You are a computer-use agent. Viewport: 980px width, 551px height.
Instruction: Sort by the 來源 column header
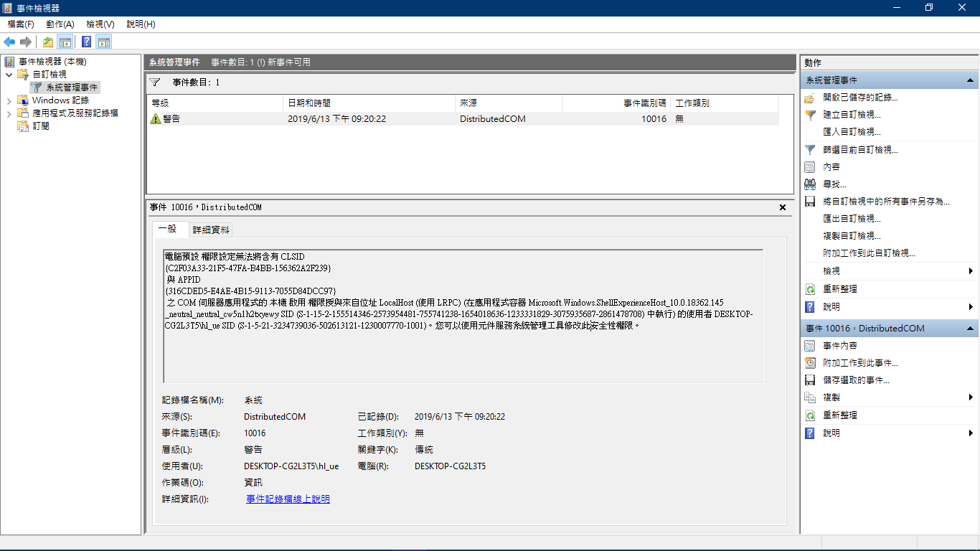pos(509,103)
